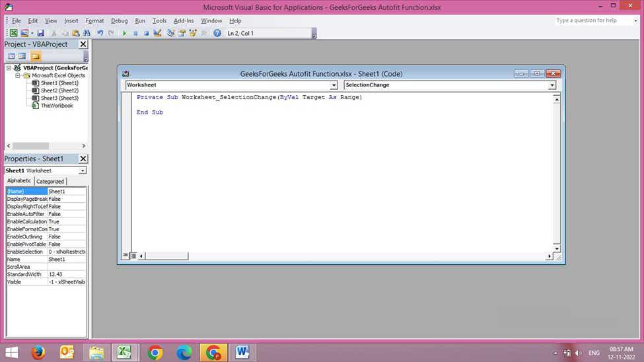Open the Help menu
Viewport: 644px width, 362px height.
[235, 20]
